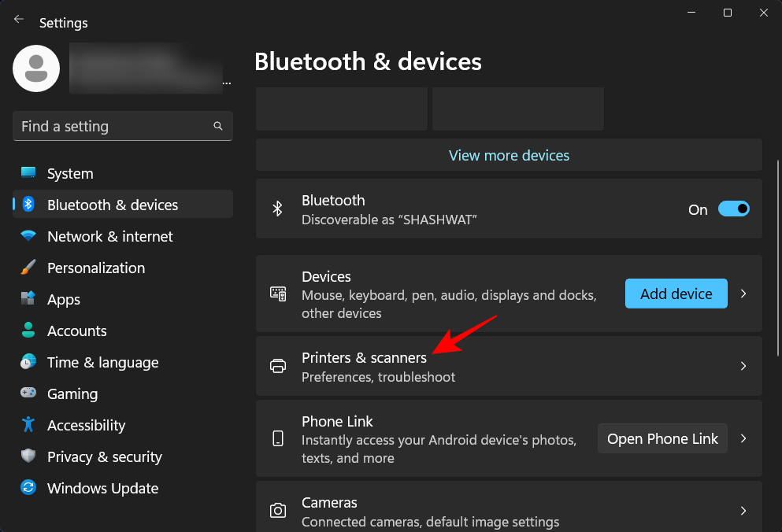The width and height of the screenshot is (782, 532).
Task: Turn off the Bluetooth toggle
Action: [x=733, y=209]
